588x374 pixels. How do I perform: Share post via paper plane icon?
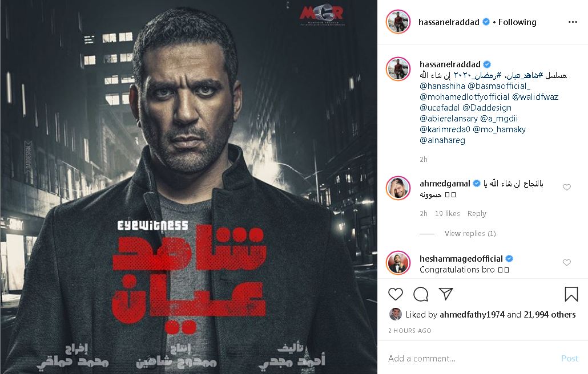pos(446,294)
